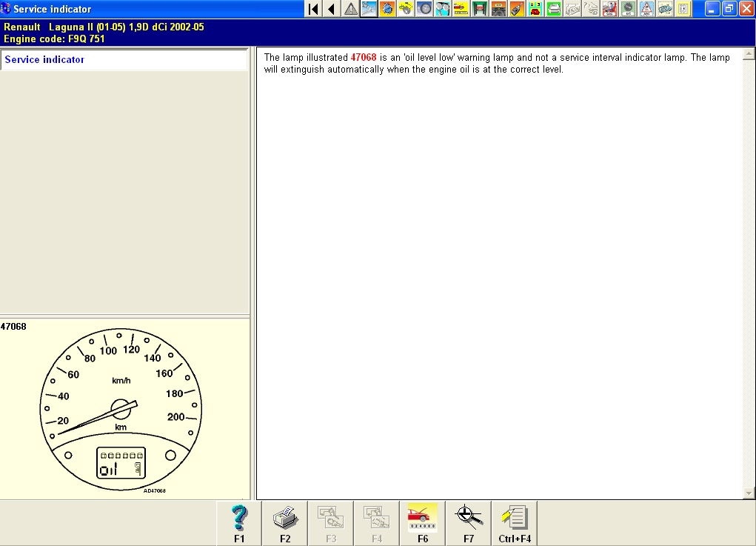756x546 pixels.
Task: Select Service indicator in left list
Action: coord(124,60)
